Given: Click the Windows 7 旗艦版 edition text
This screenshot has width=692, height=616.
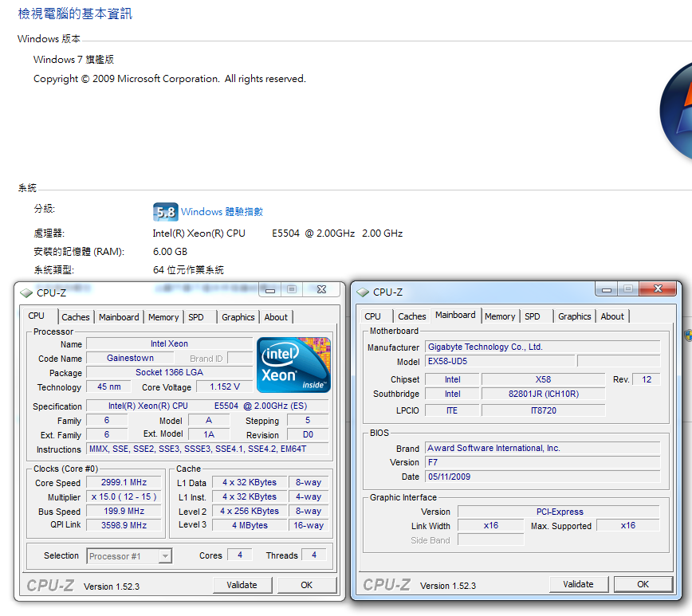Looking at the screenshot, I should pyautogui.click(x=73, y=60).
